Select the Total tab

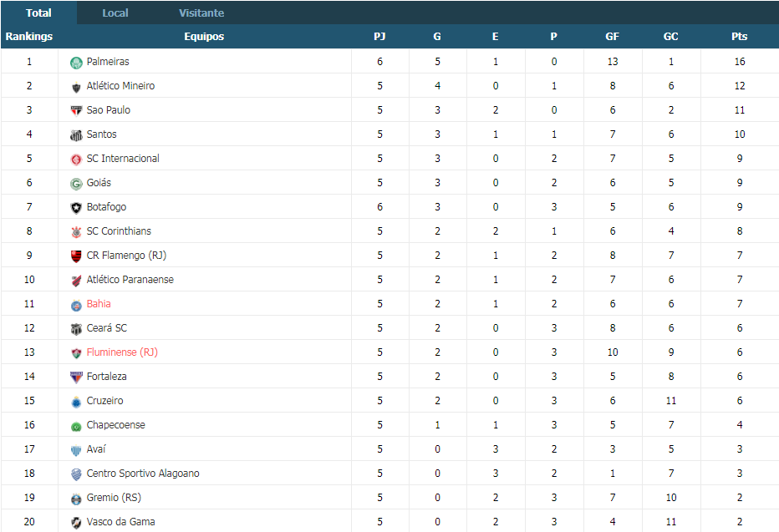tap(38, 13)
